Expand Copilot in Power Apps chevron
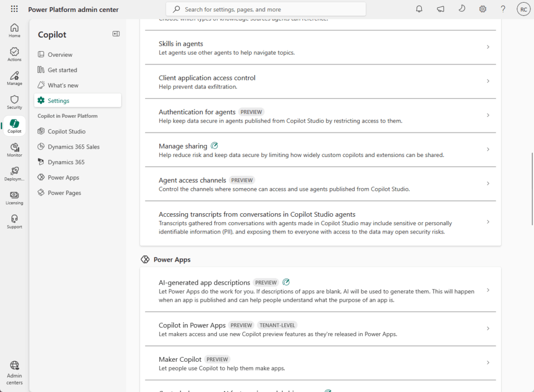Image resolution: width=534 pixels, height=392 pixels. tap(488, 328)
